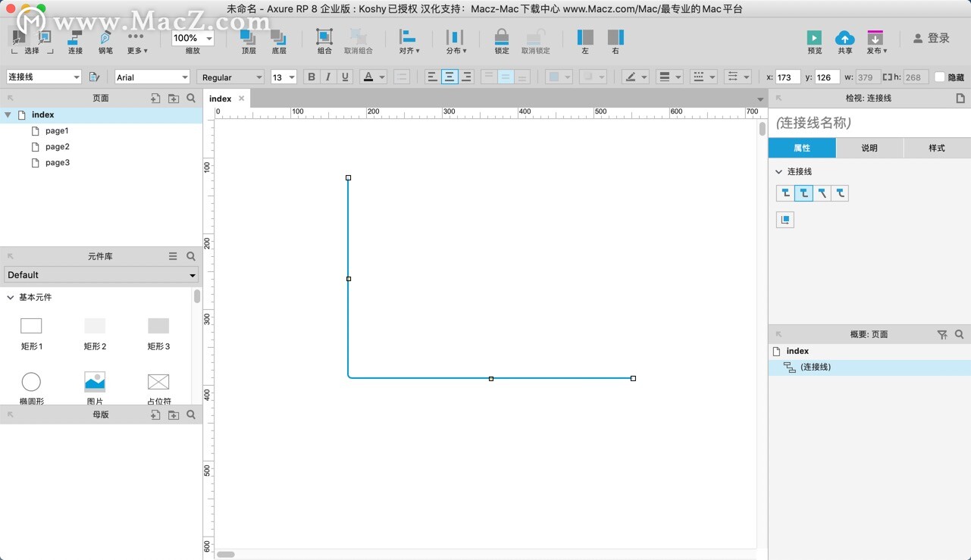The width and height of the screenshot is (971, 560).
Task: Search icon in 元件库 panel header
Action: [191, 257]
